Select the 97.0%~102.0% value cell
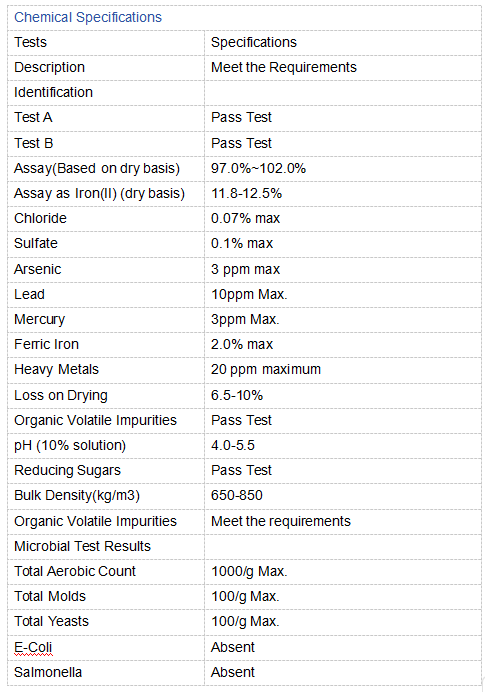Image resolution: width=485 pixels, height=692 pixels. (343, 169)
